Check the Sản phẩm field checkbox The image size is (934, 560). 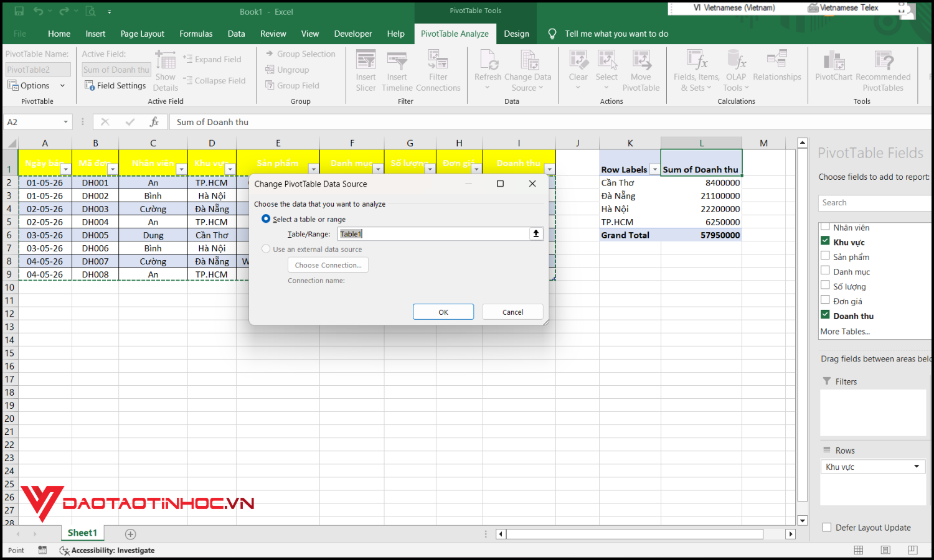(x=825, y=256)
